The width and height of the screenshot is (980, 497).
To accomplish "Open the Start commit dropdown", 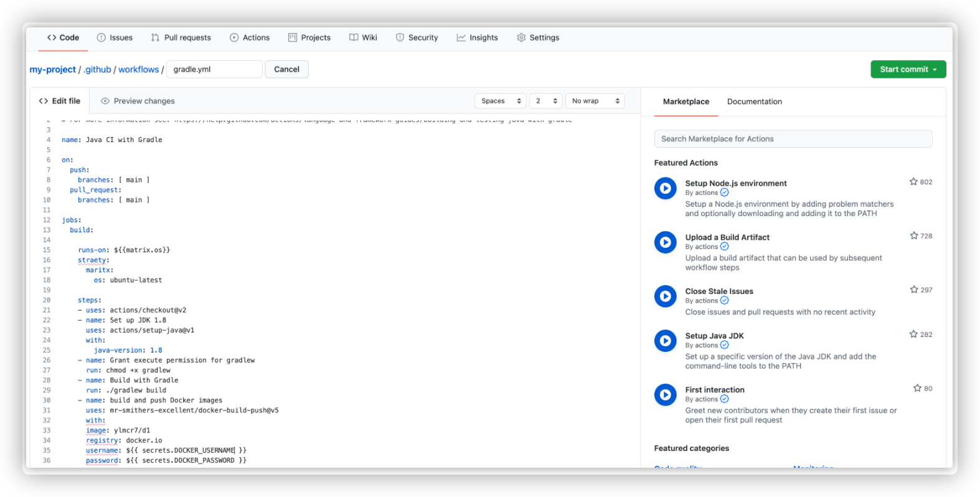I will click(908, 69).
